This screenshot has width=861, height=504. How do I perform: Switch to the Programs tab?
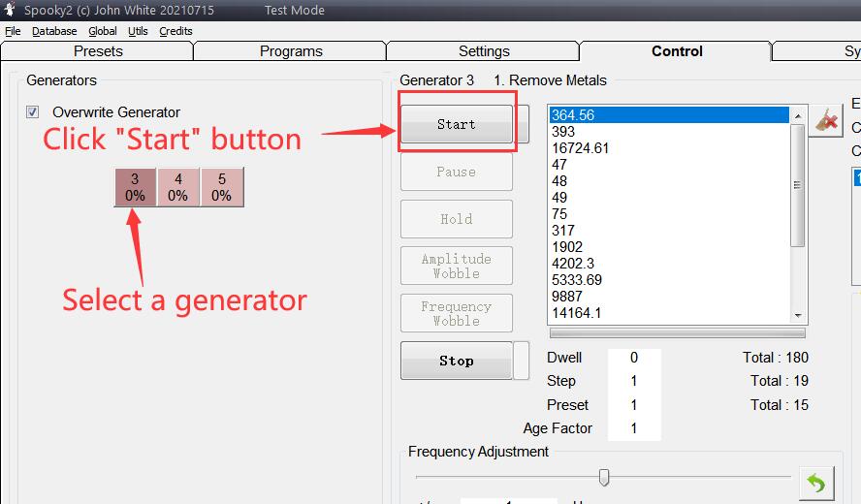[291, 51]
